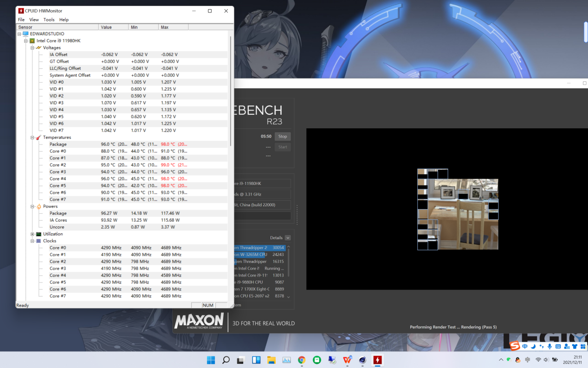Select the W-3265M CPU ranking entry

point(261,255)
